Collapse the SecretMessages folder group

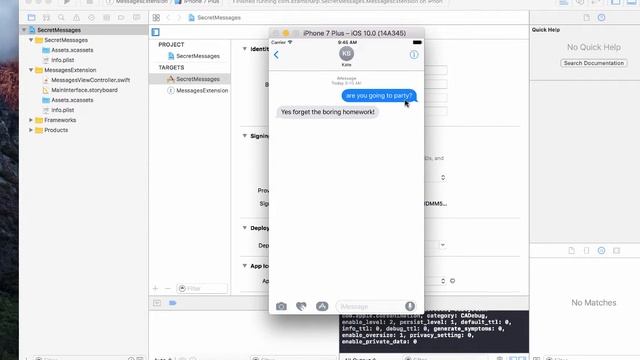pos(31,40)
